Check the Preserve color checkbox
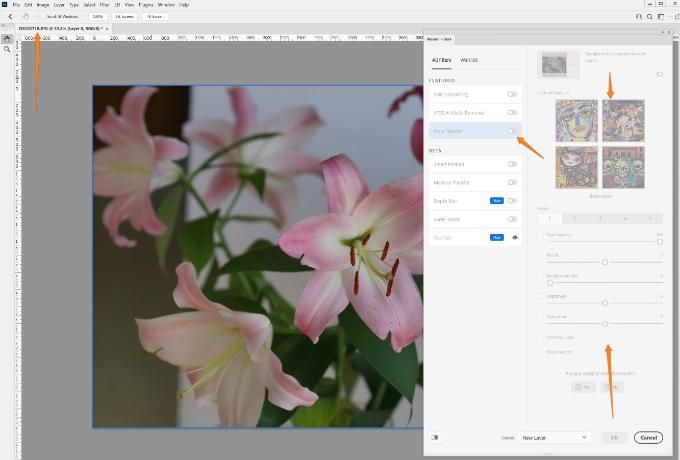The image size is (680, 460). click(x=541, y=337)
